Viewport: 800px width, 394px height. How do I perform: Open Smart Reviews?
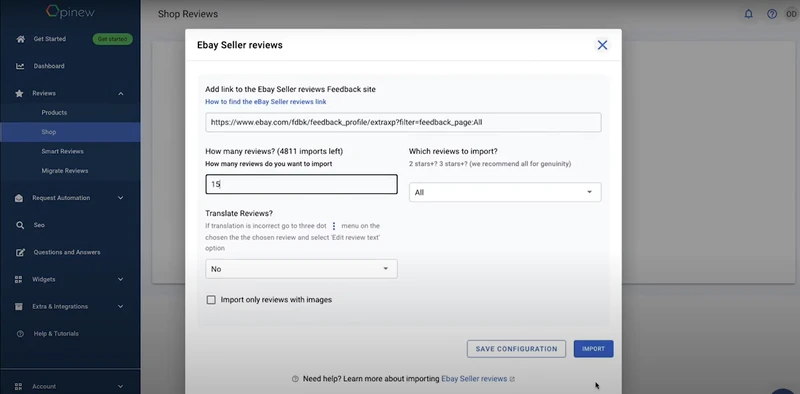click(x=62, y=152)
